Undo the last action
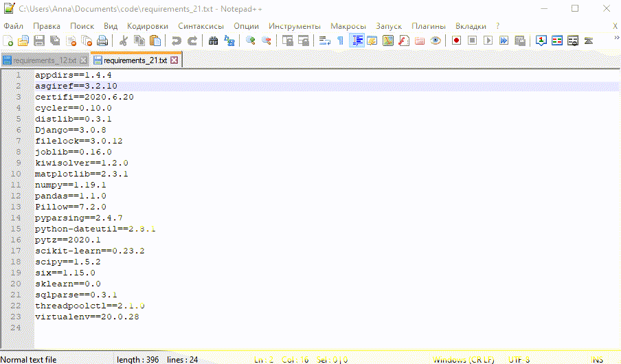 point(177,41)
